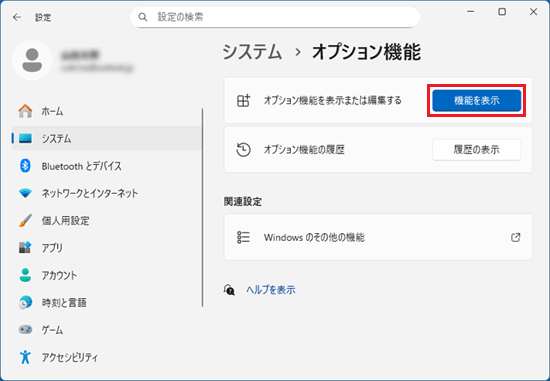Click the オプション機能を表示または編集する label
Screen dimensions: 550x381
click(333, 100)
